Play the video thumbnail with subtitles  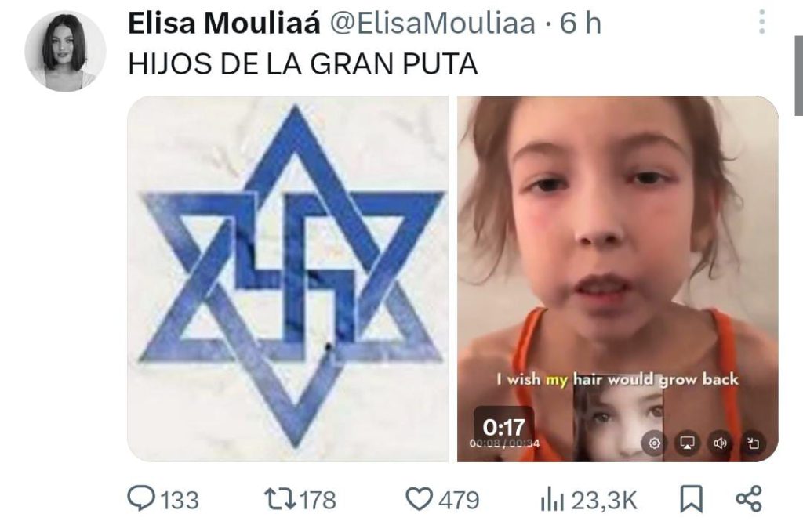618,279
